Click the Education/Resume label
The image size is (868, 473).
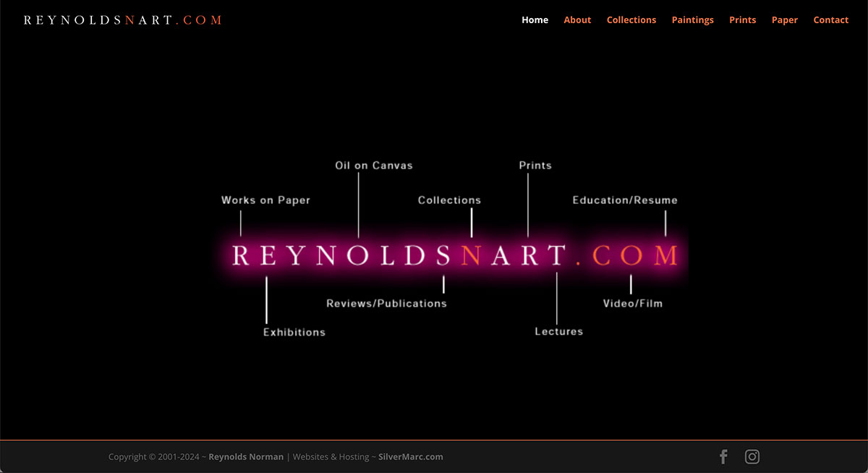click(x=625, y=200)
